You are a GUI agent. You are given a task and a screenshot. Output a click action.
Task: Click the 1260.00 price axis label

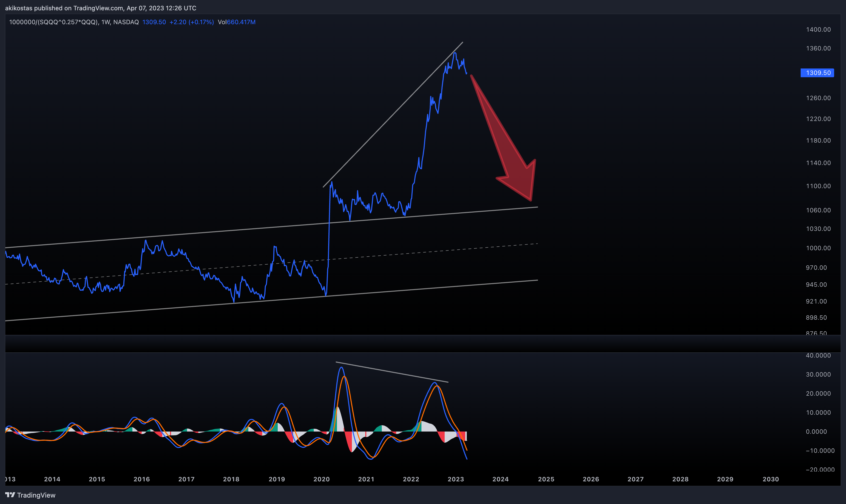[818, 98]
